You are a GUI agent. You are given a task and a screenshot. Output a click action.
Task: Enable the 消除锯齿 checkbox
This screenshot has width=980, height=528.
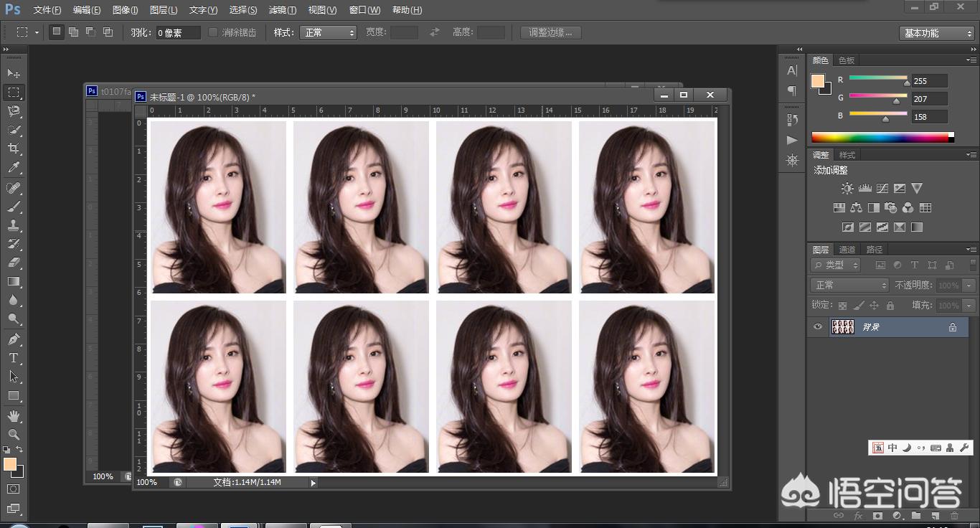pyautogui.click(x=212, y=32)
